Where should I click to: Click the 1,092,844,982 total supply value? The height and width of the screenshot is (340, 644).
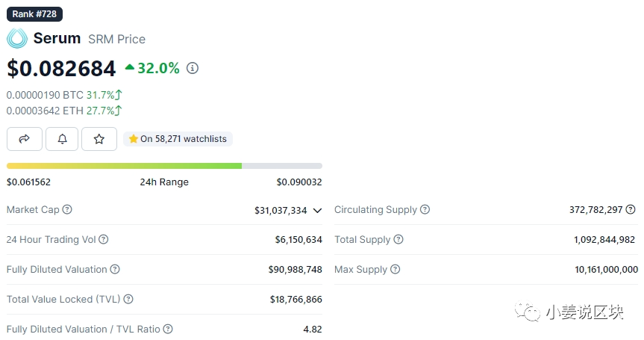click(604, 240)
